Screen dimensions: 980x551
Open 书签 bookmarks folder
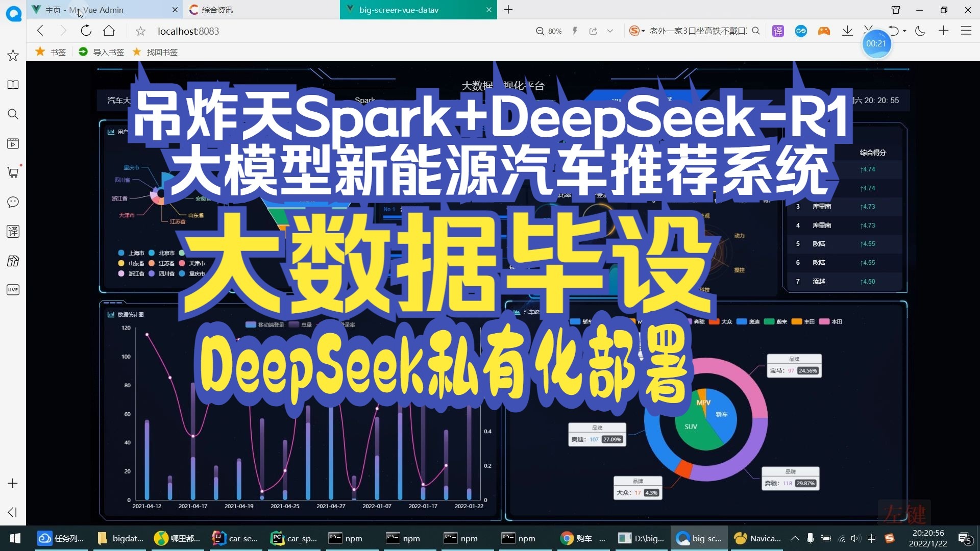[51, 52]
